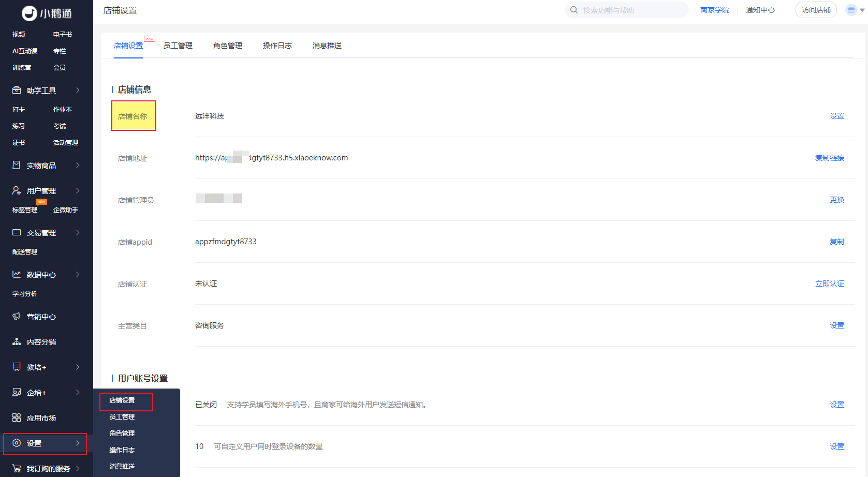Click the 复制链接 link
868x477 pixels.
pyautogui.click(x=830, y=158)
